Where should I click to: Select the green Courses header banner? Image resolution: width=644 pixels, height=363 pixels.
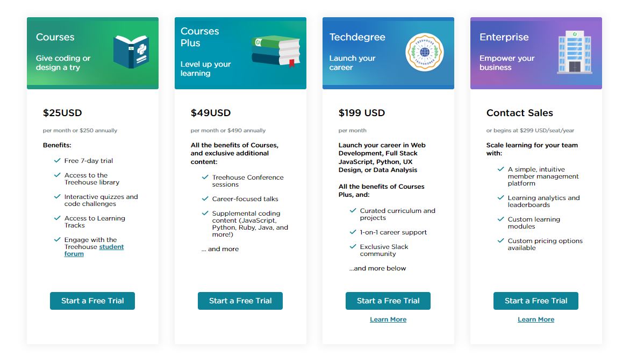(x=93, y=53)
